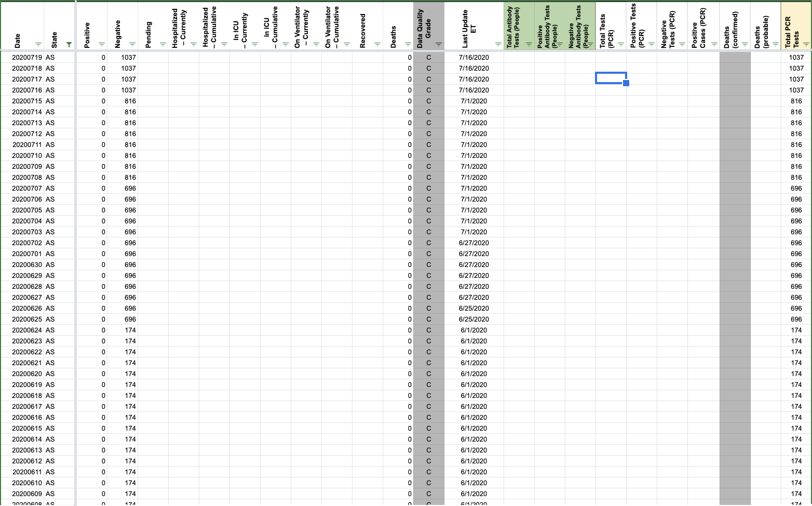This screenshot has height=506, width=812.
Task: Open the Negative column filter icon
Action: [132, 45]
